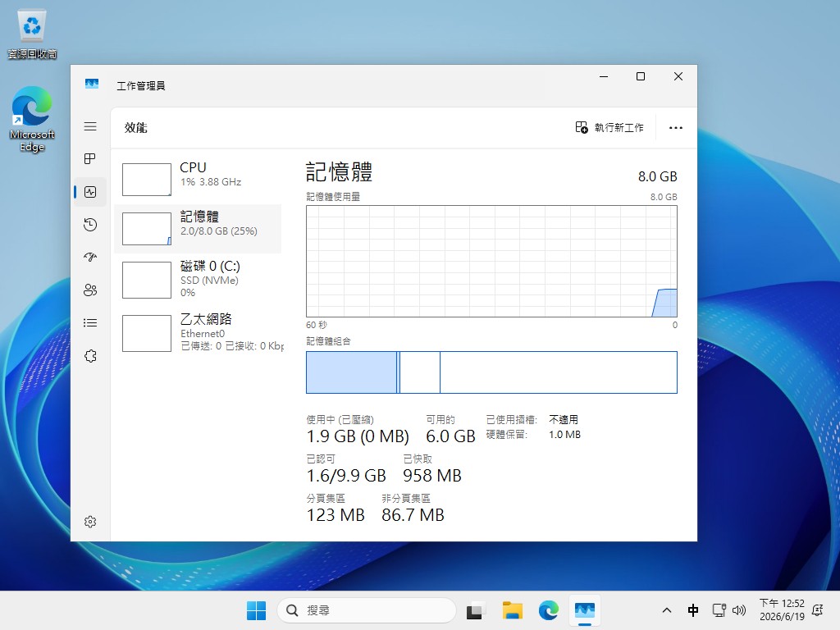Image resolution: width=840 pixels, height=630 pixels.
Task: Open the Windows Start button
Action: point(256,610)
